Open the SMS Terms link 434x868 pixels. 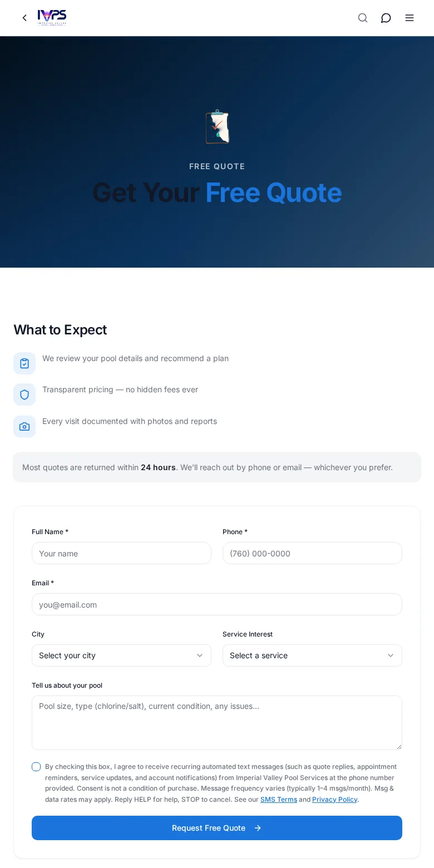pyautogui.click(x=279, y=800)
